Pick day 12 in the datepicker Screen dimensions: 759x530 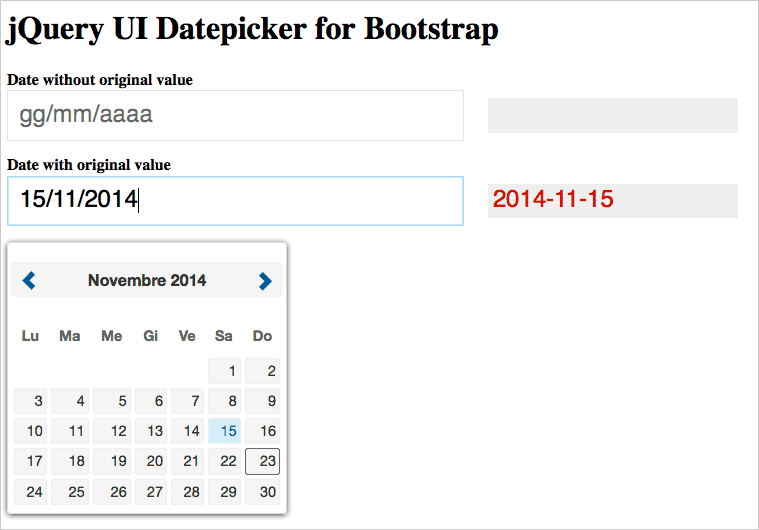[112, 431]
